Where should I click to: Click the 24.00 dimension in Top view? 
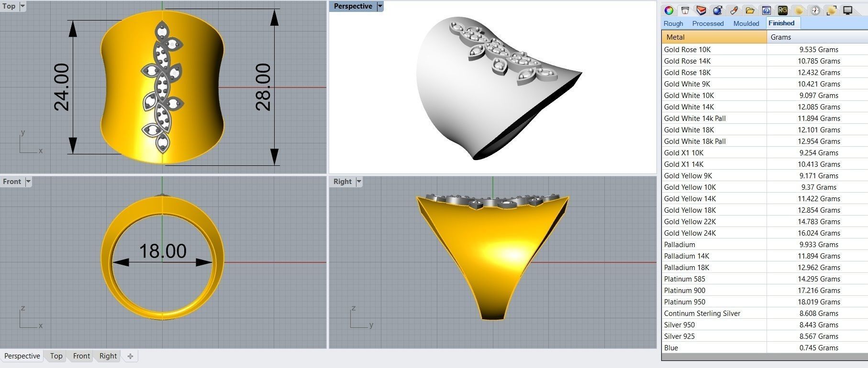click(x=62, y=87)
